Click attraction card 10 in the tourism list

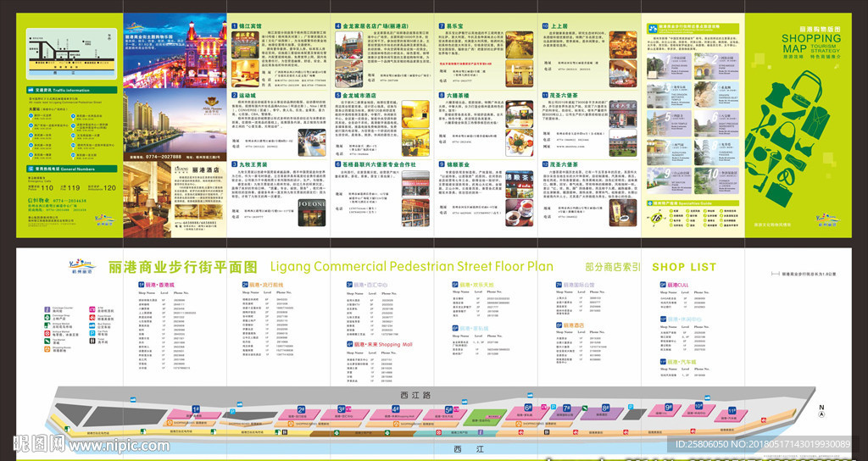pyautogui.click(x=716, y=181)
